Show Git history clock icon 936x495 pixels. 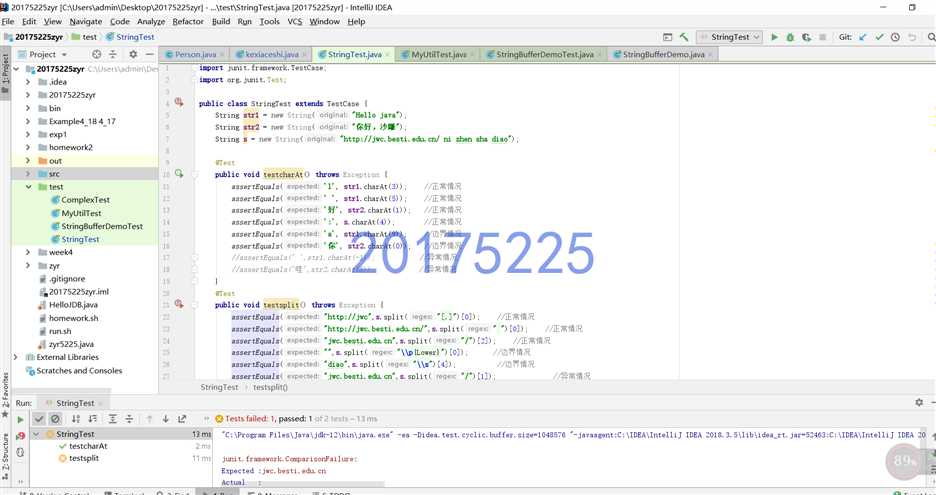pyautogui.click(x=895, y=37)
